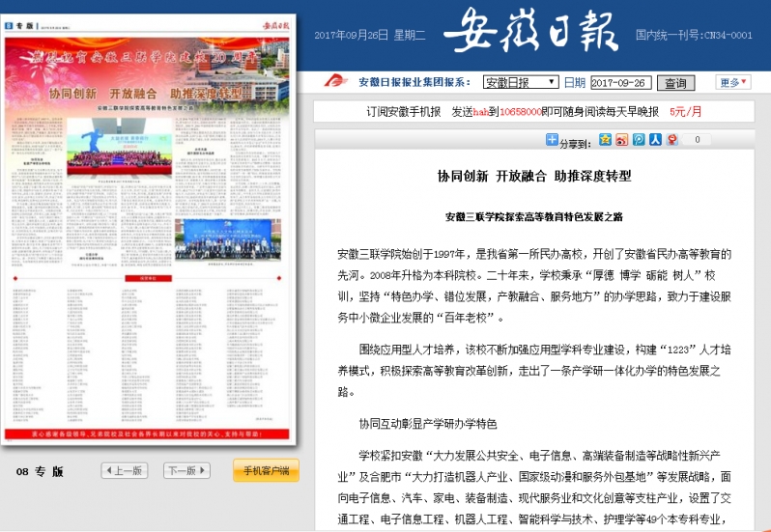This screenshot has height=532, width=771.
Task: Click the orange 手机客户端 button
Action: (x=266, y=470)
